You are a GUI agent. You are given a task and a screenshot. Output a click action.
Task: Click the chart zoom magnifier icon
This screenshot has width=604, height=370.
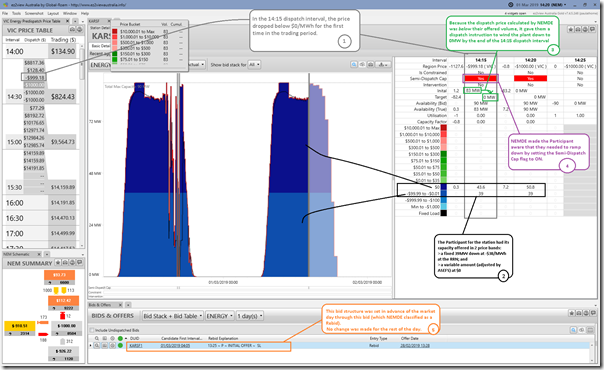pos(354,65)
